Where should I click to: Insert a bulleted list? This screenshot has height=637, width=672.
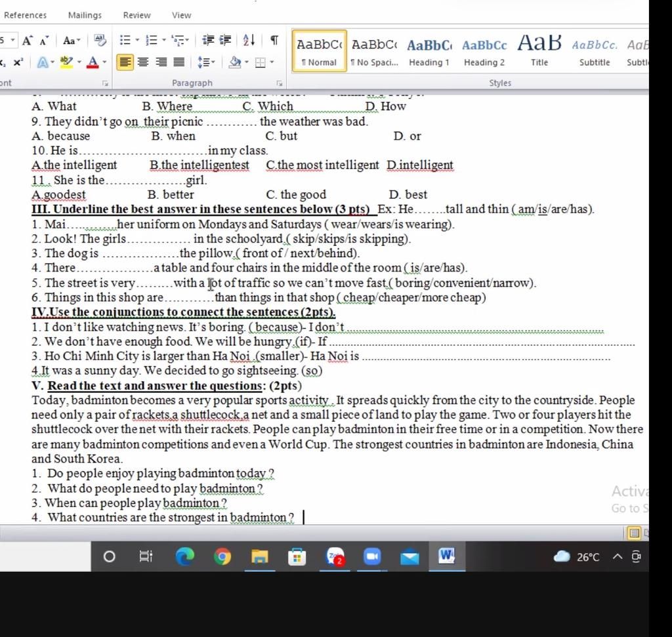125,40
